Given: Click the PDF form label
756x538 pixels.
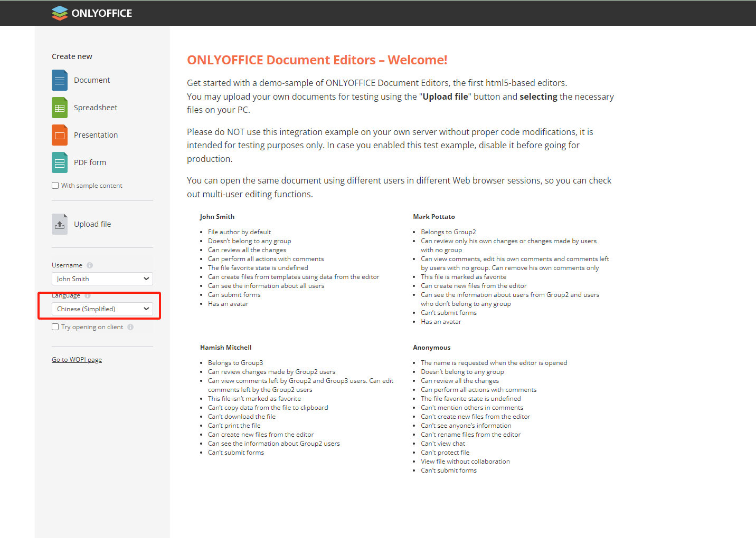Looking at the screenshot, I should (90, 162).
